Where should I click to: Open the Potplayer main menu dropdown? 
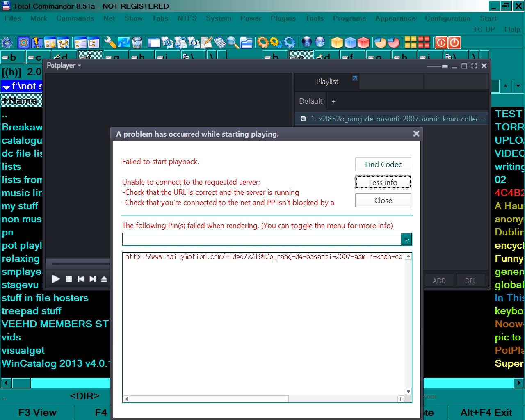click(x=64, y=66)
